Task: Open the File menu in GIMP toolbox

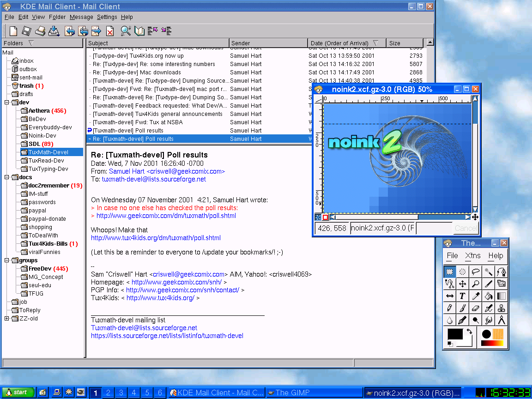Action: [x=452, y=255]
